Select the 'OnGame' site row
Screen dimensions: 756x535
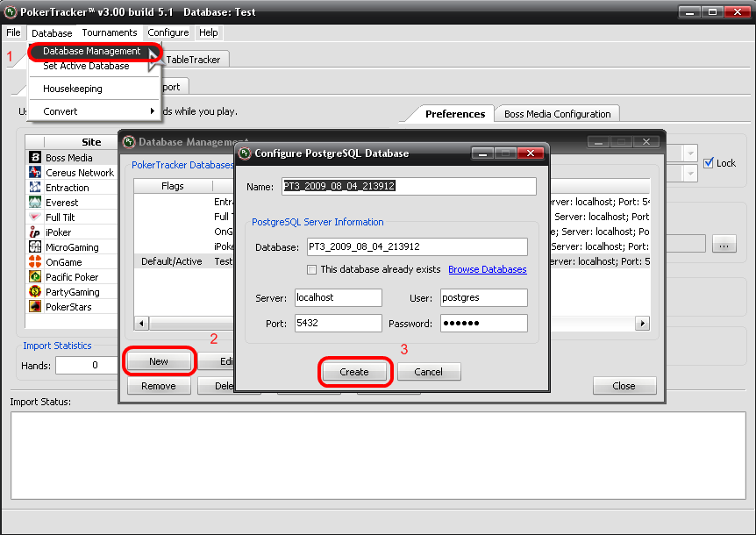pyautogui.click(x=72, y=262)
